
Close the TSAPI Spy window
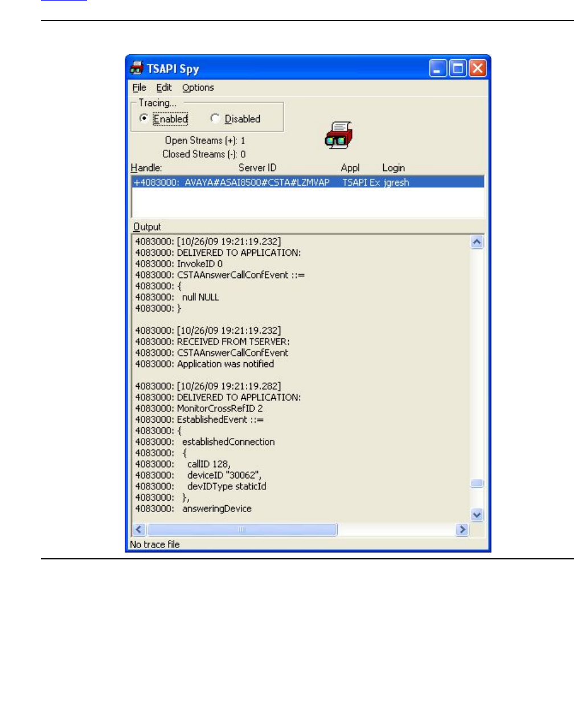(x=477, y=68)
